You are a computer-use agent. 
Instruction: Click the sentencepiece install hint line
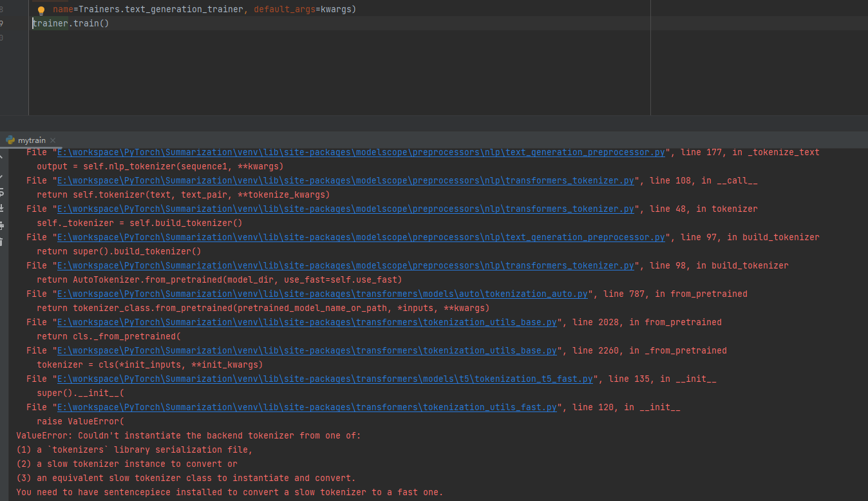(230, 493)
